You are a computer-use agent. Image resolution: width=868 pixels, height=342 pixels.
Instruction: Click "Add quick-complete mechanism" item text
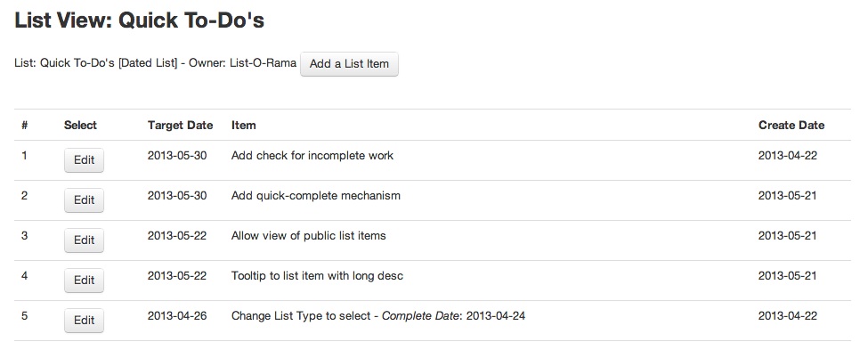(x=315, y=195)
